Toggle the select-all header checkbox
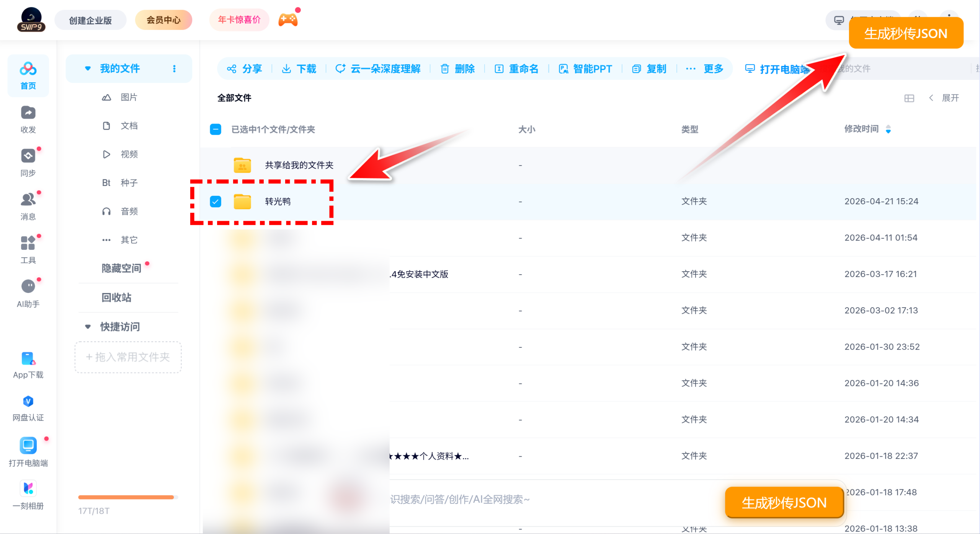This screenshot has height=534, width=980. (216, 129)
